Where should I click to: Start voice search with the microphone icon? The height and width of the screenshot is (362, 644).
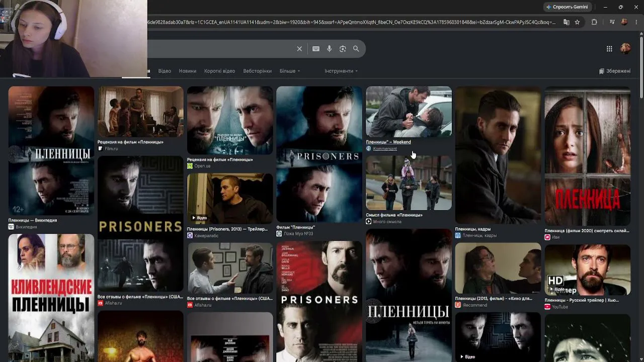click(330, 49)
